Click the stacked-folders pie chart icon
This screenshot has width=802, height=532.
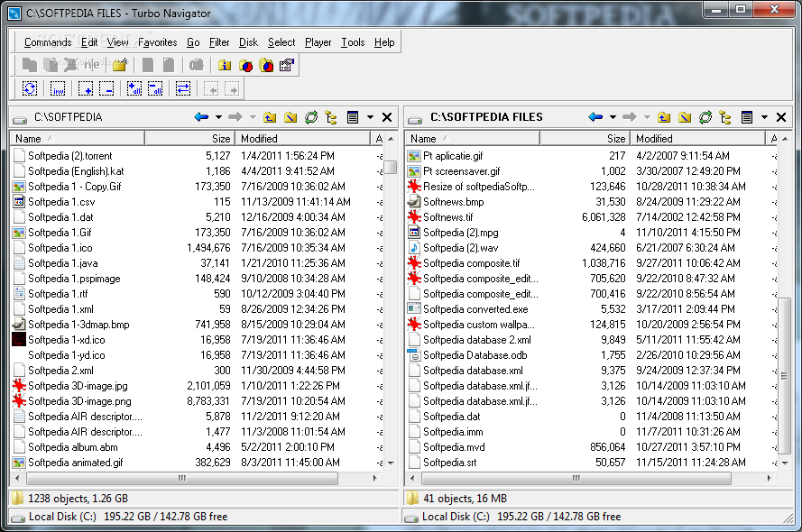pos(266,65)
